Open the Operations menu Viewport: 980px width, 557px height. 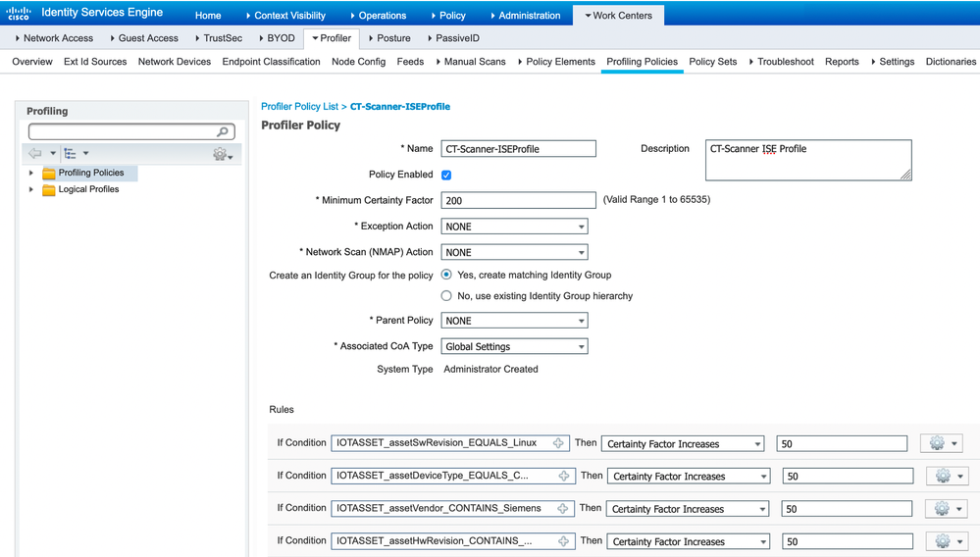tap(379, 16)
